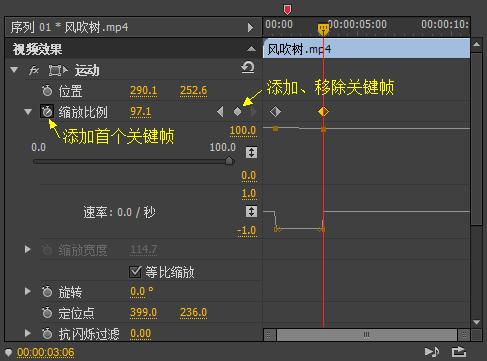Toggle animation stopwatch for 缩放比例

(x=47, y=112)
